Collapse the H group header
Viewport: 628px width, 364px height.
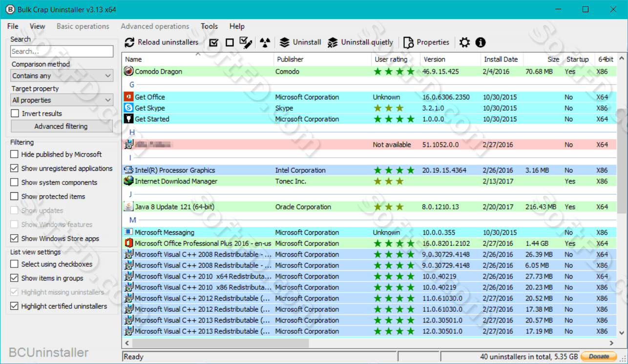[x=132, y=132]
